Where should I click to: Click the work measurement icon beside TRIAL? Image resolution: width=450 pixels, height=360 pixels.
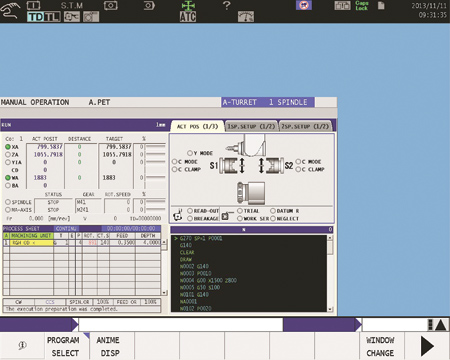227,215
